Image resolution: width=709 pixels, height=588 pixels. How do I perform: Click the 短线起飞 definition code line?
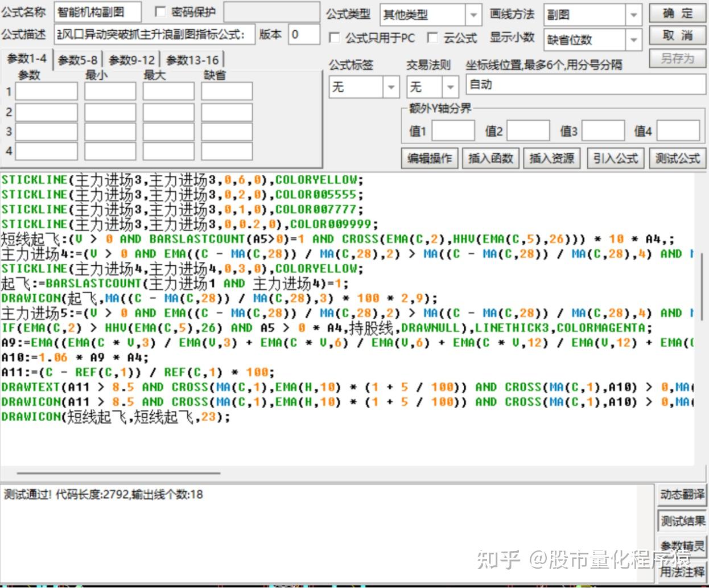point(337,239)
